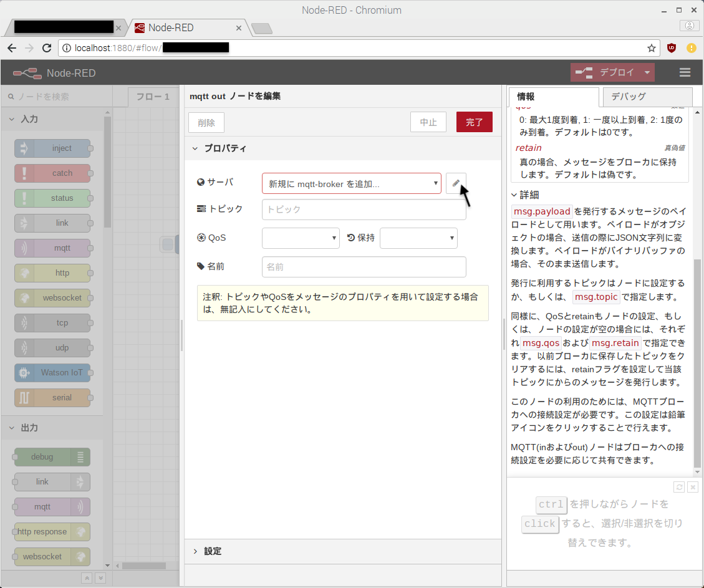Click the pencil icon to edit mqtt-broker

(x=456, y=183)
